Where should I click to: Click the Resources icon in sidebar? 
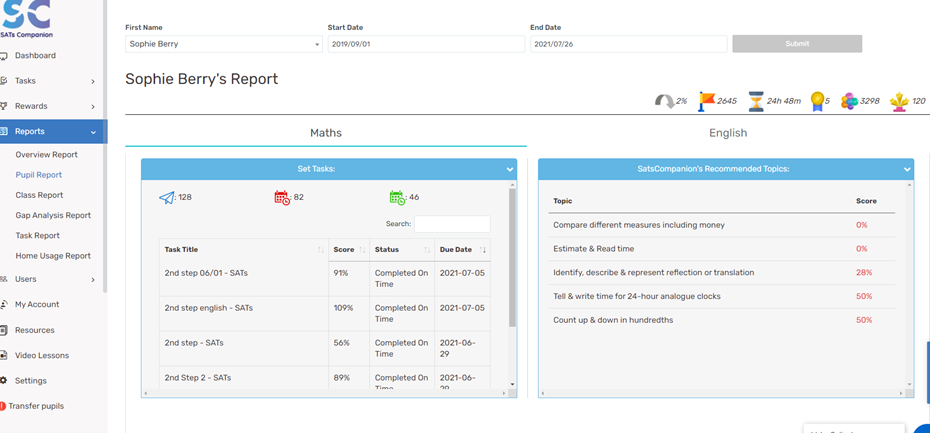coord(3,330)
